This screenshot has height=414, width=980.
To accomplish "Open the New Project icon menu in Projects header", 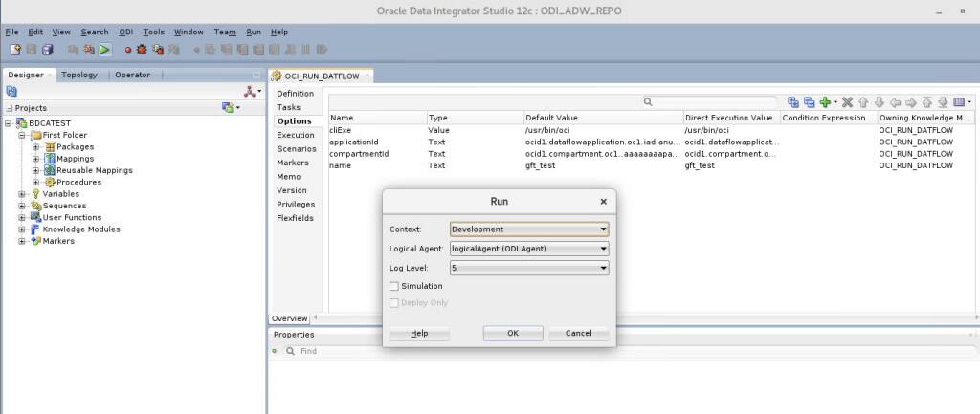I will [x=231, y=107].
